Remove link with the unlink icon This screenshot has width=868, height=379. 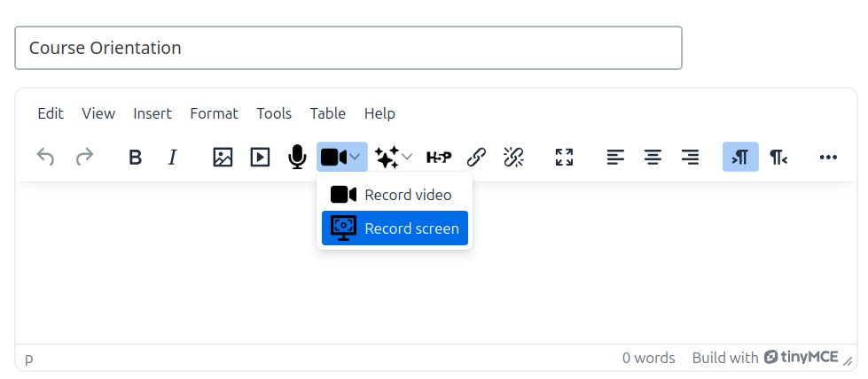pos(513,158)
